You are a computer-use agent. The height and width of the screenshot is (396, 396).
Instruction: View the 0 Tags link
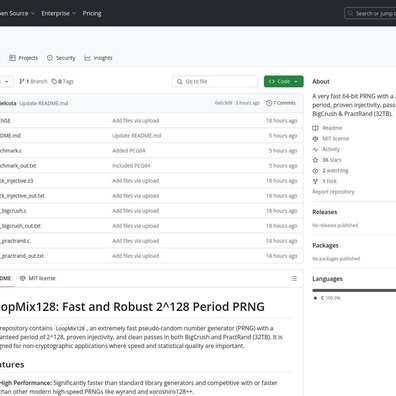(63, 81)
